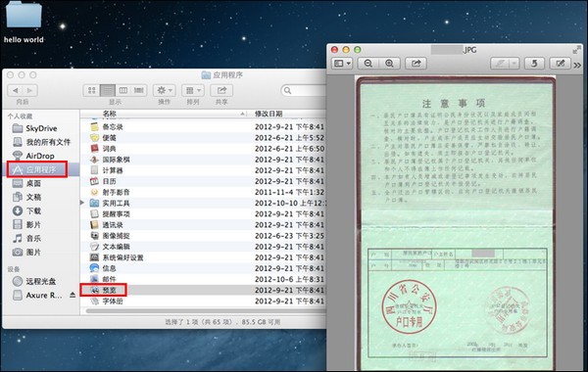Expand the 实用工具 folder disclosure triangle
Screen dimensions: 588x372
(82, 203)
